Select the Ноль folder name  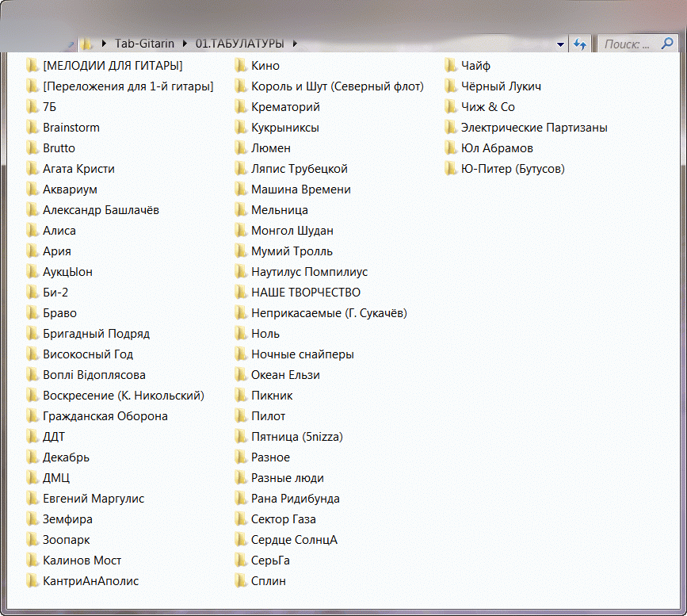click(265, 334)
